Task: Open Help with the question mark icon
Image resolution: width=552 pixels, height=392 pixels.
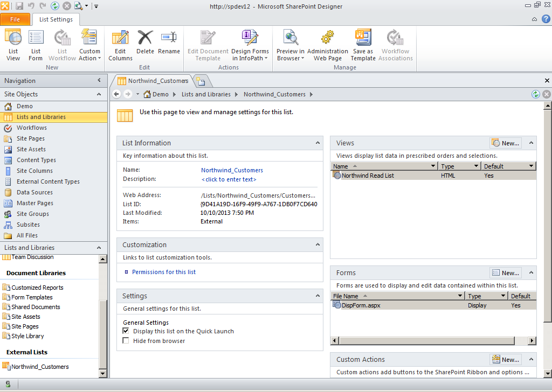Action: click(x=546, y=19)
